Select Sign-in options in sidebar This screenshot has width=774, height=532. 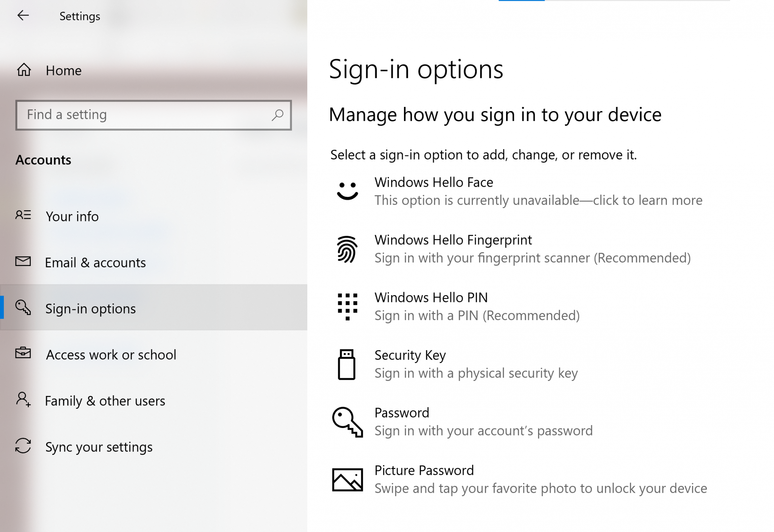[153, 308]
